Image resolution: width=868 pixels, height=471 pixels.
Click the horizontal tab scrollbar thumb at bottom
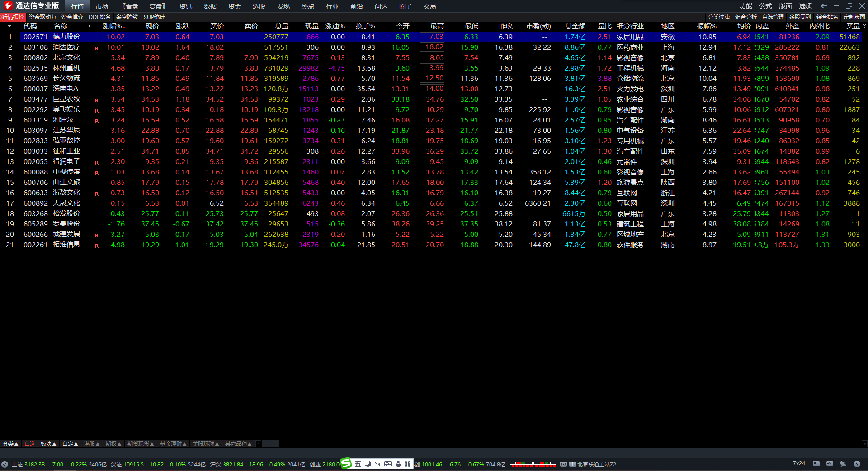coord(270,444)
